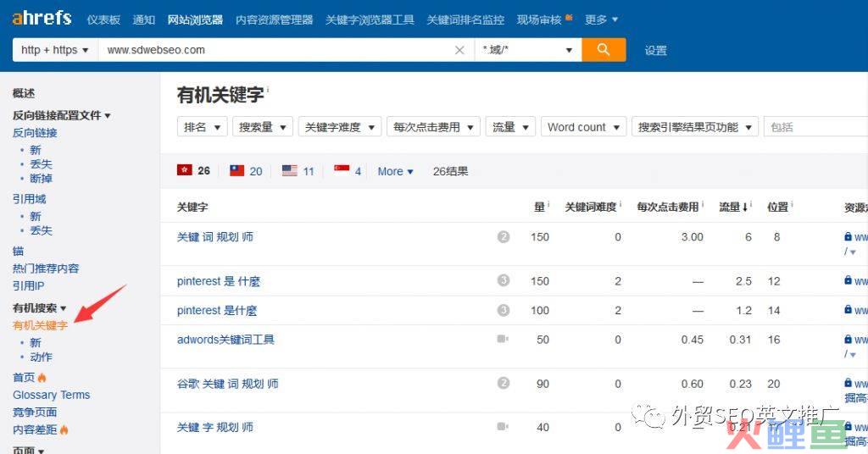Click the info icon beside 有机关键字 heading
This screenshot has height=454, width=868.
tap(268, 89)
